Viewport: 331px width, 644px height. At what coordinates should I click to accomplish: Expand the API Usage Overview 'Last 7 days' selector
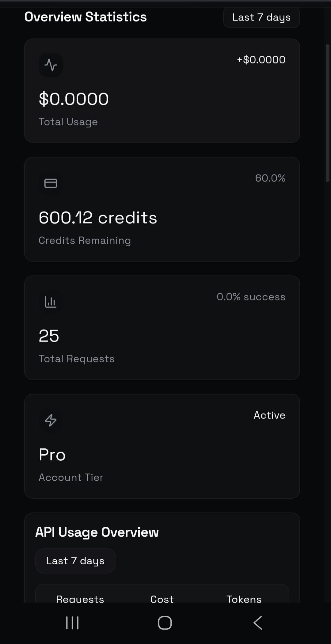tap(75, 561)
